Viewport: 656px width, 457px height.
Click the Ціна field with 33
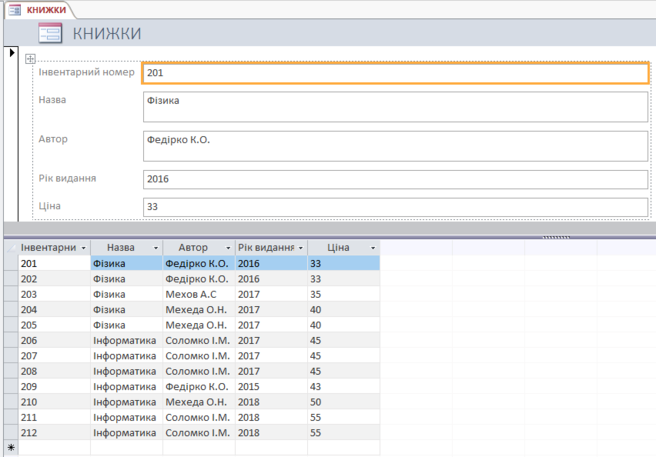pyautogui.click(x=395, y=207)
